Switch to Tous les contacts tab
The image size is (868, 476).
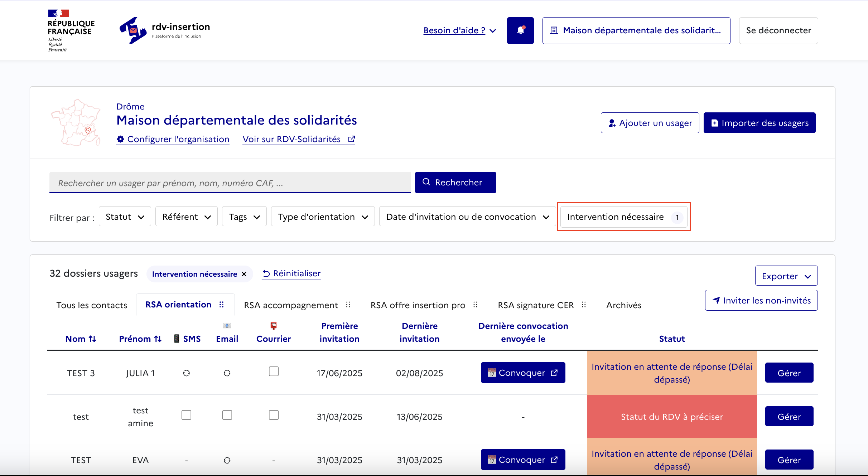(92, 305)
